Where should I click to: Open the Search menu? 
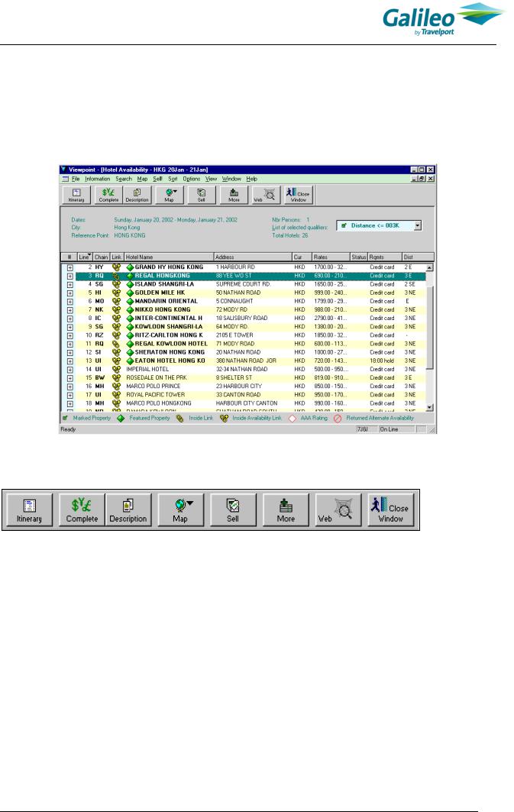point(124,179)
